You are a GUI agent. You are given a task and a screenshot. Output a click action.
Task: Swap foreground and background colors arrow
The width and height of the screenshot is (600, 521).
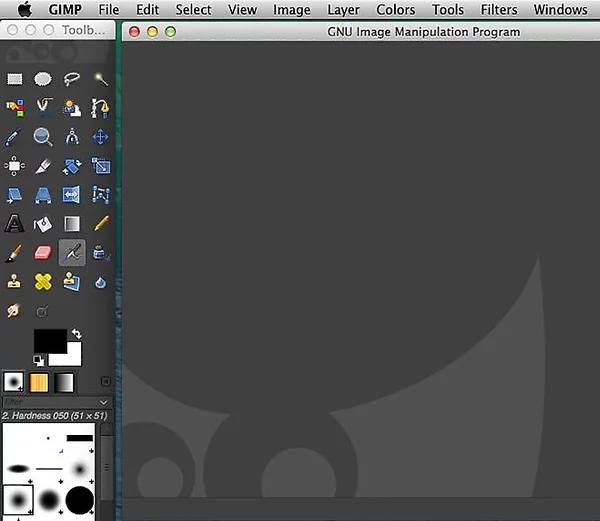pos(77,334)
